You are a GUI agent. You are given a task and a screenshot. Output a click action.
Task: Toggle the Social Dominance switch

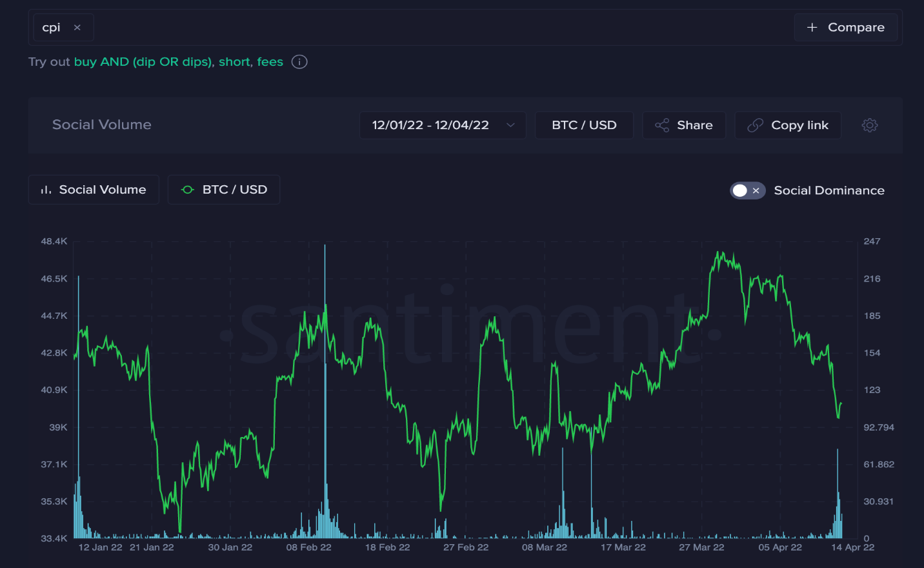pyautogui.click(x=747, y=190)
